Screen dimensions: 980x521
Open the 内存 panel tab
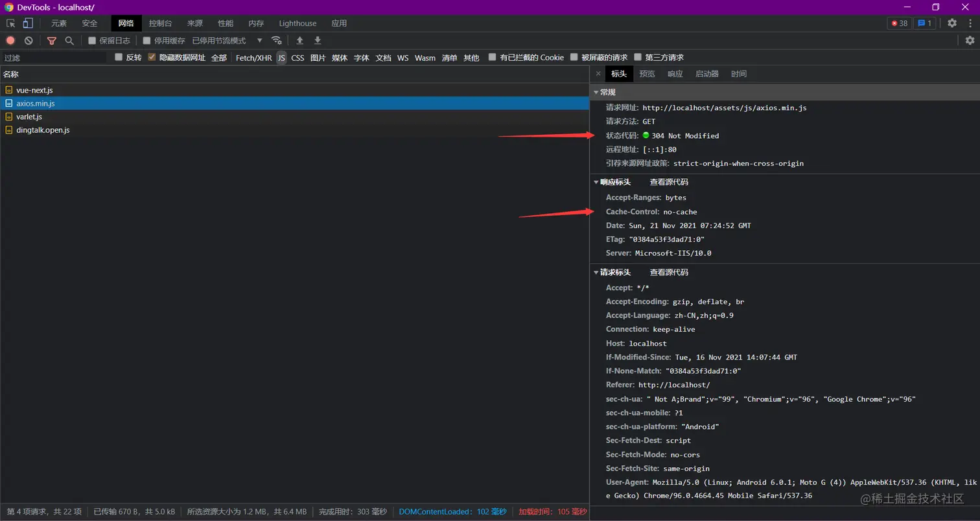click(256, 23)
